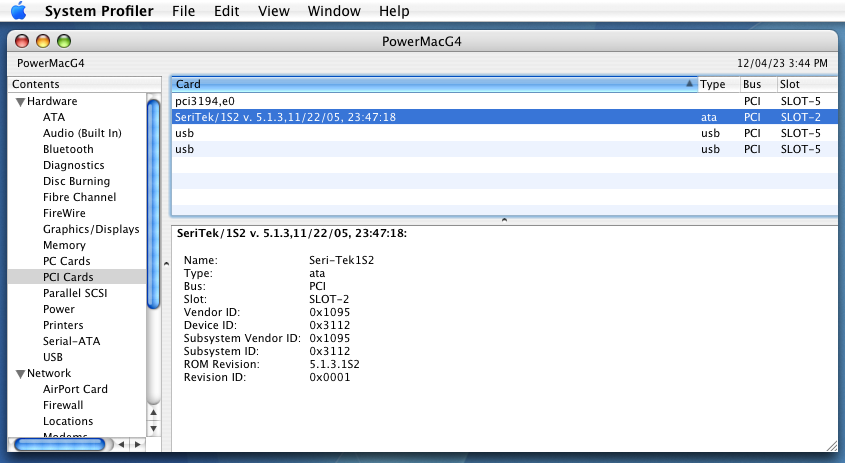Click Revision ID value 0x0001
Image resolution: width=845 pixels, height=463 pixels.
tap(329, 377)
